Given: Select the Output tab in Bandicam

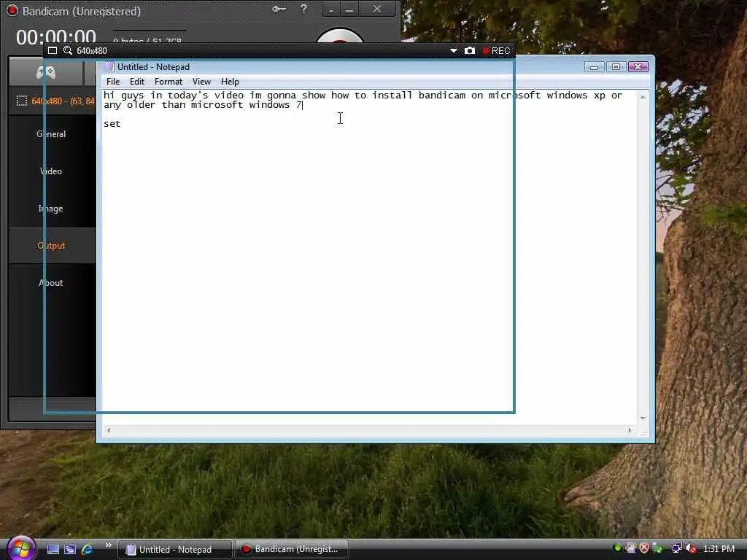Looking at the screenshot, I should (x=51, y=246).
